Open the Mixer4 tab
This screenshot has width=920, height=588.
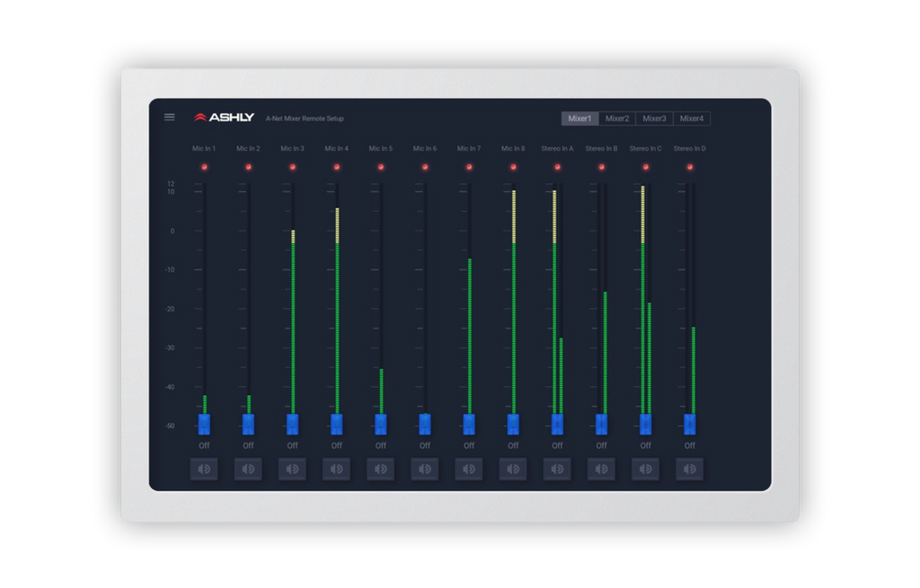692,118
